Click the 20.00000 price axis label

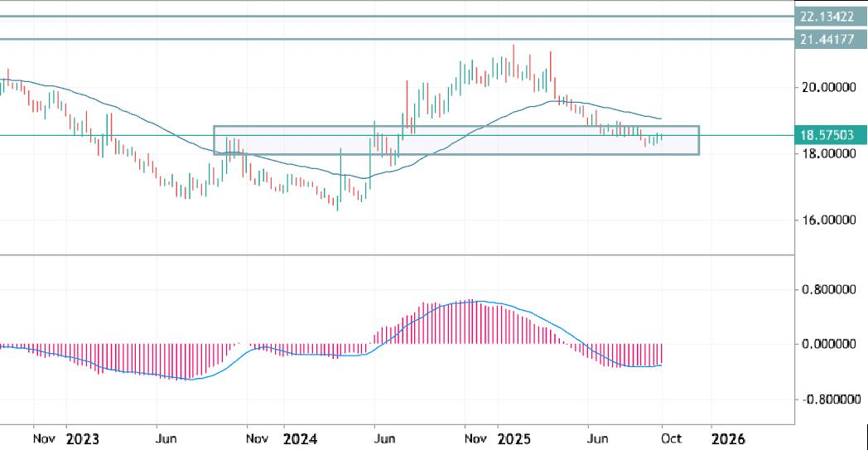tap(830, 87)
